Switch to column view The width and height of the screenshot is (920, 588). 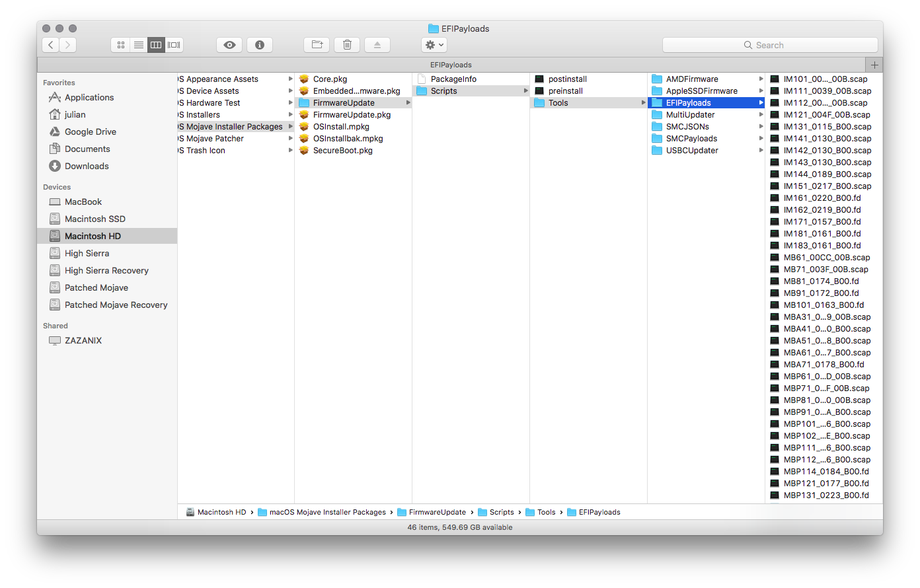point(156,45)
